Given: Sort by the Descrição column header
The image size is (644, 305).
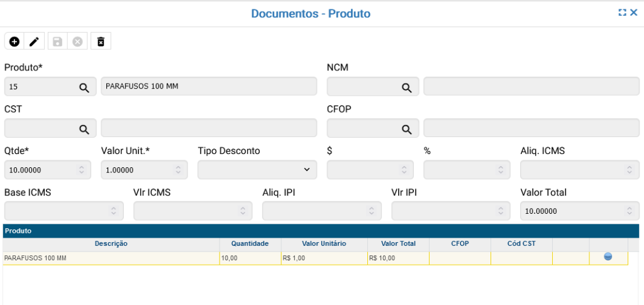Looking at the screenshot, I should (111, 243).
